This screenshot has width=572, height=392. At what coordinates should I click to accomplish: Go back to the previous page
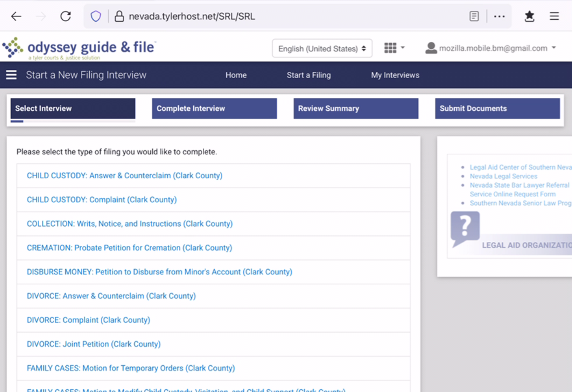tap(16, 16)
